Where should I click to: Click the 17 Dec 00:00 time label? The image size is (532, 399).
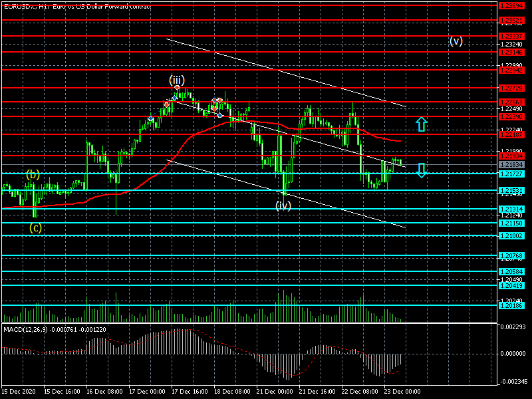pyautogui.click(x=147, y=391)
